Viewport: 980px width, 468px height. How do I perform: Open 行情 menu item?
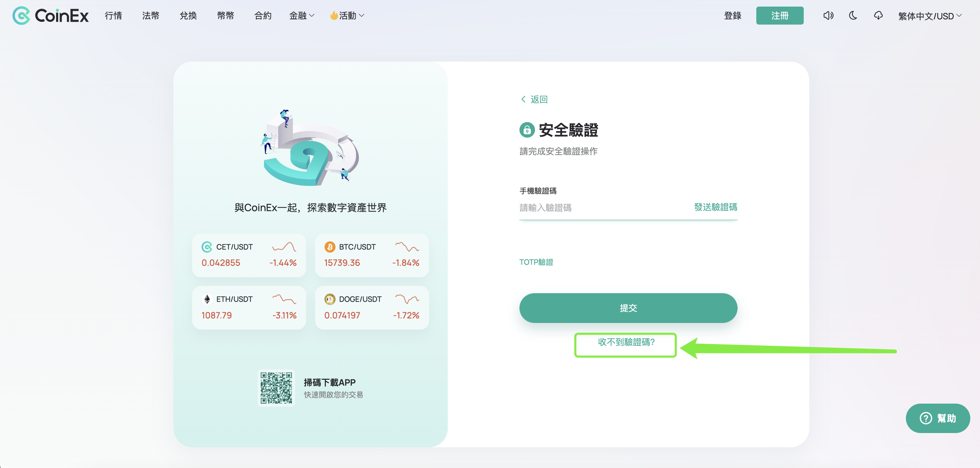[x=113, y=16]
